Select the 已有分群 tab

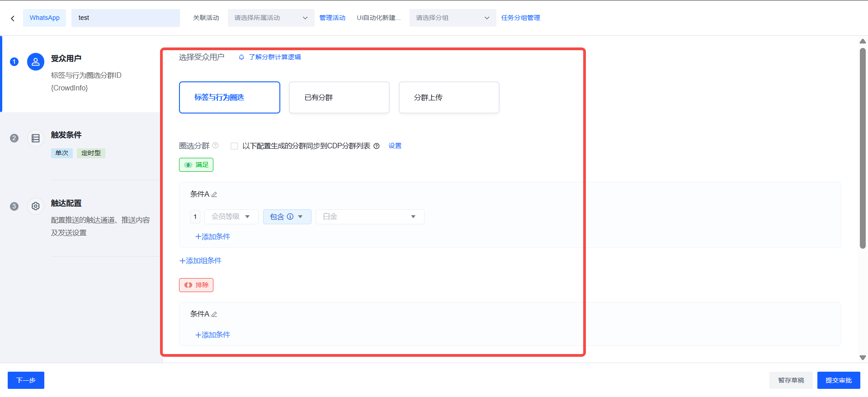(x=339, y=97)
